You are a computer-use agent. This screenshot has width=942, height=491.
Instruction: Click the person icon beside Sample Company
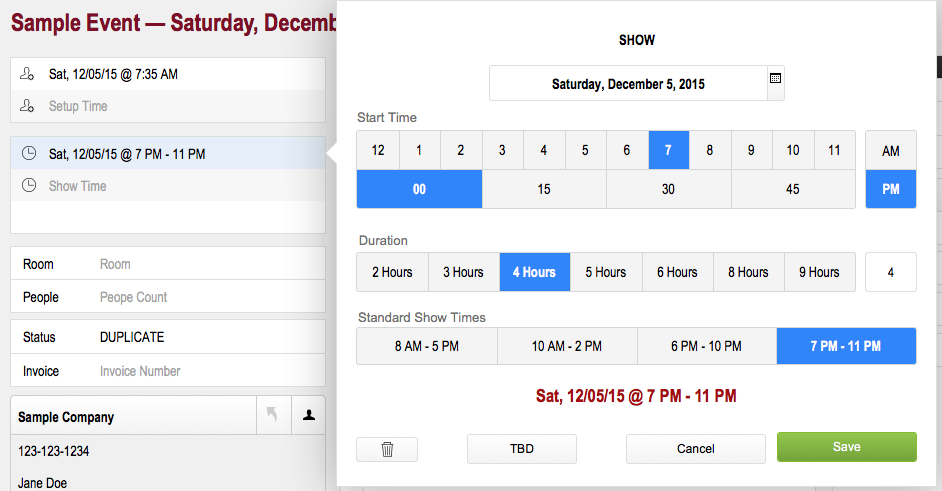[309, 415]
